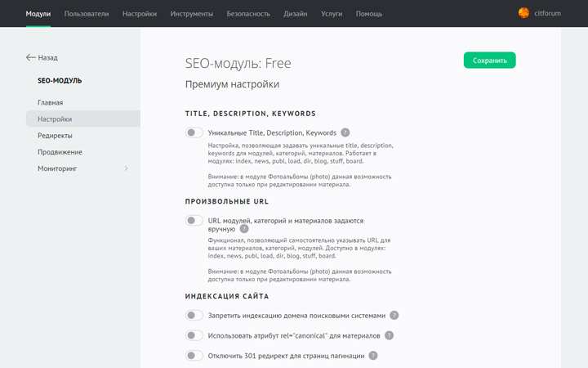Screen dimensions: 588x368
Task: Toggle manual URL for modules and materials
Action: (x=194, y=221)
